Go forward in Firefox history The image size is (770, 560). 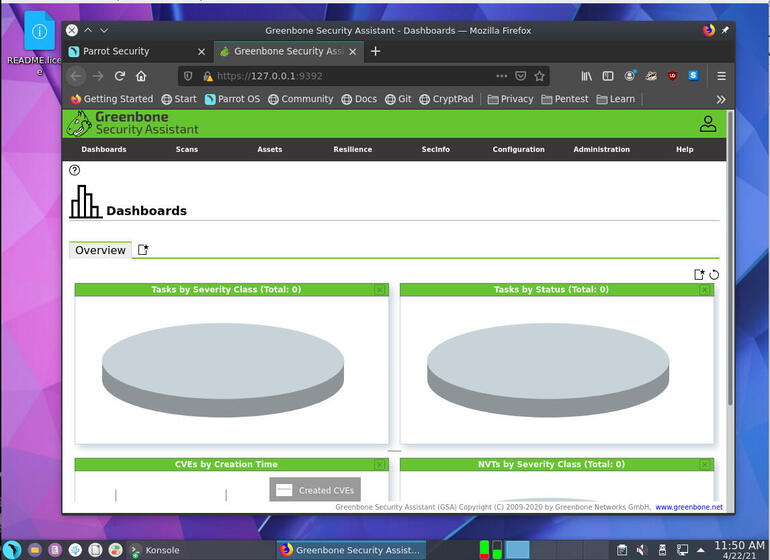(98, 76)
